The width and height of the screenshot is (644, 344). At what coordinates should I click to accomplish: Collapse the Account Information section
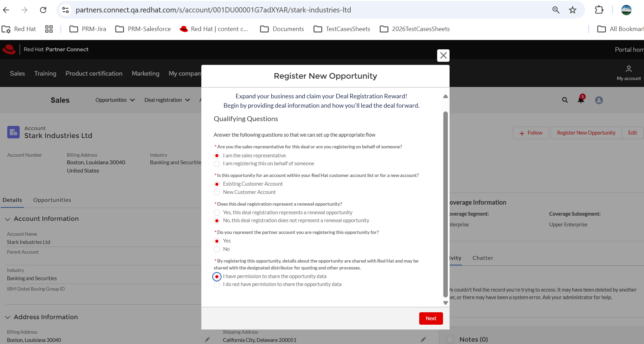pos(8,219)
